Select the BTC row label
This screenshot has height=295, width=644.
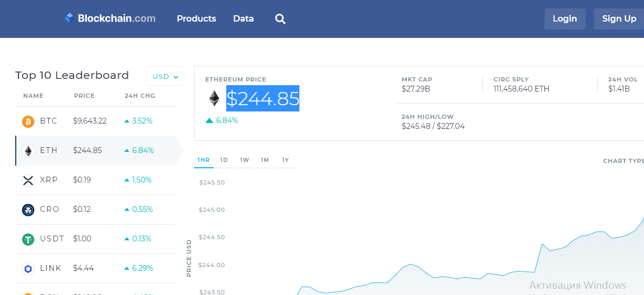pos(49,121)
